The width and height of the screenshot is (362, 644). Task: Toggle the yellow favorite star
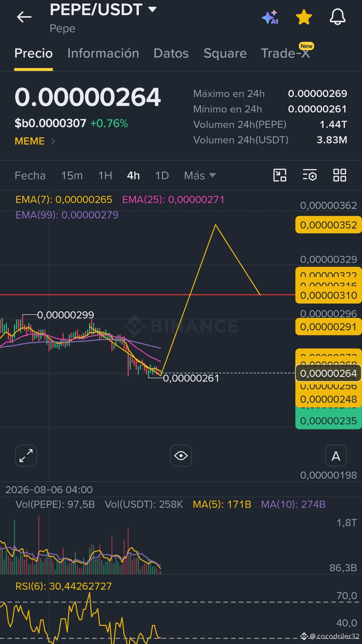304,17
